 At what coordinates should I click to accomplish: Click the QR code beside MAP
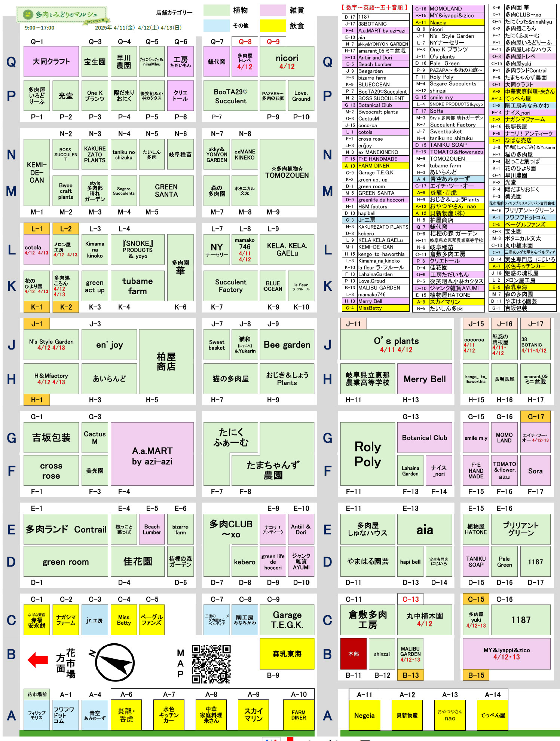coord(211,664)
